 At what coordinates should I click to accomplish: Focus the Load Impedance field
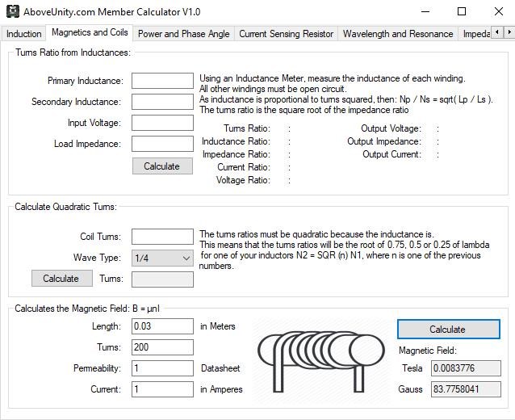click(162, 144)
